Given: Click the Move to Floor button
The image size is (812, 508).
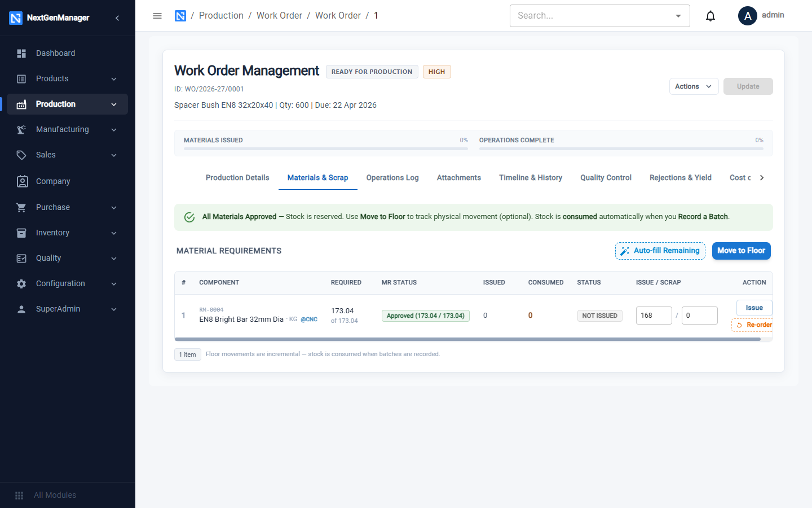Looking at the screenshot, I should (x=741, y=251).
